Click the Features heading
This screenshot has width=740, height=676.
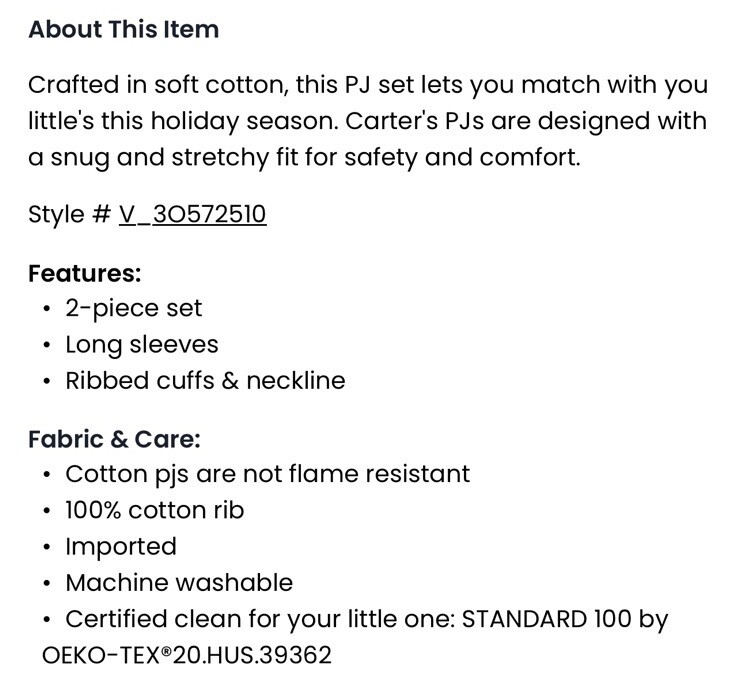tap(85, 273)
